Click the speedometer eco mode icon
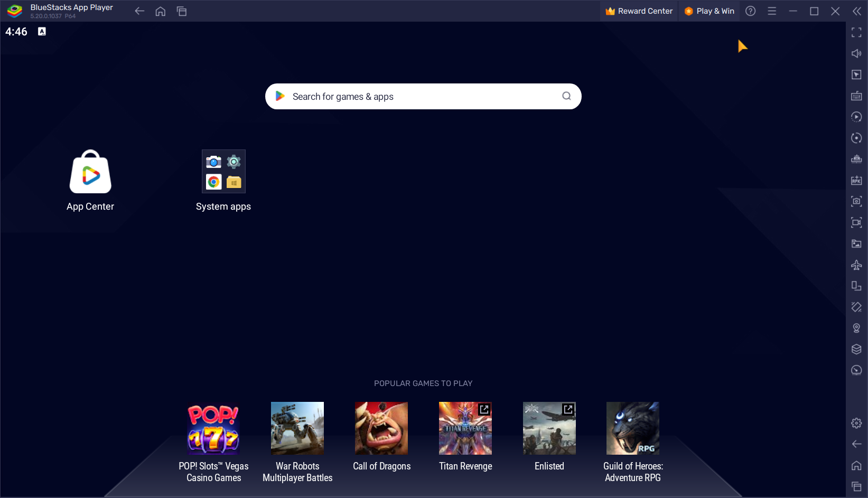The image size is (868, 498). (x=856, y=370)
